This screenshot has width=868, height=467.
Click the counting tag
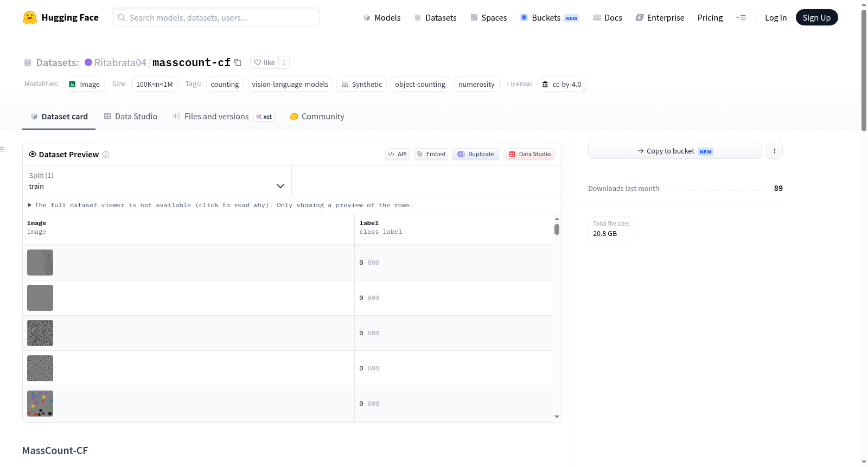[225, 84]
